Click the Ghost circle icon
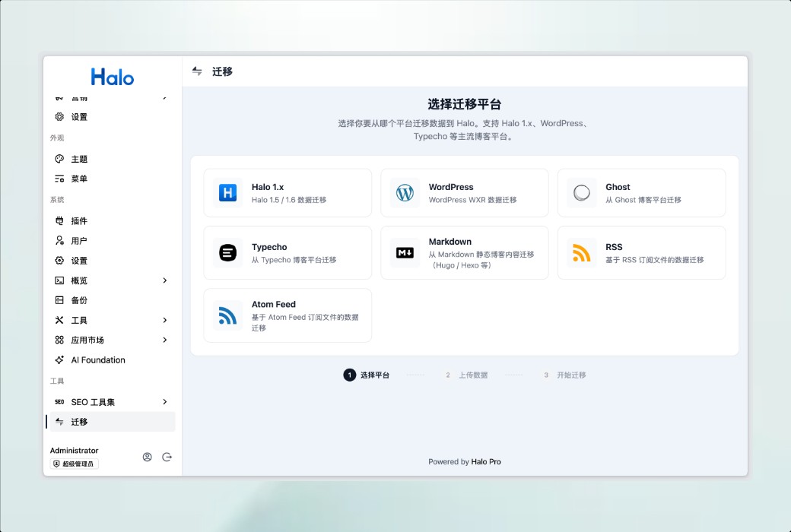 [x=582, y=192]
